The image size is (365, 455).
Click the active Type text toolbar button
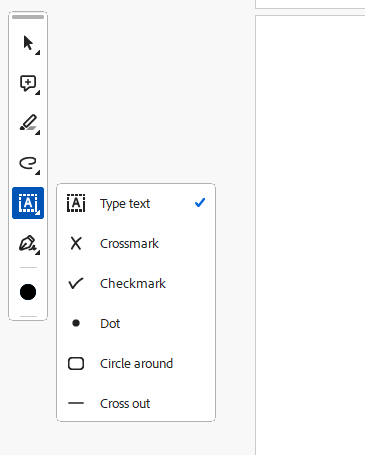(x=28, y=203)
